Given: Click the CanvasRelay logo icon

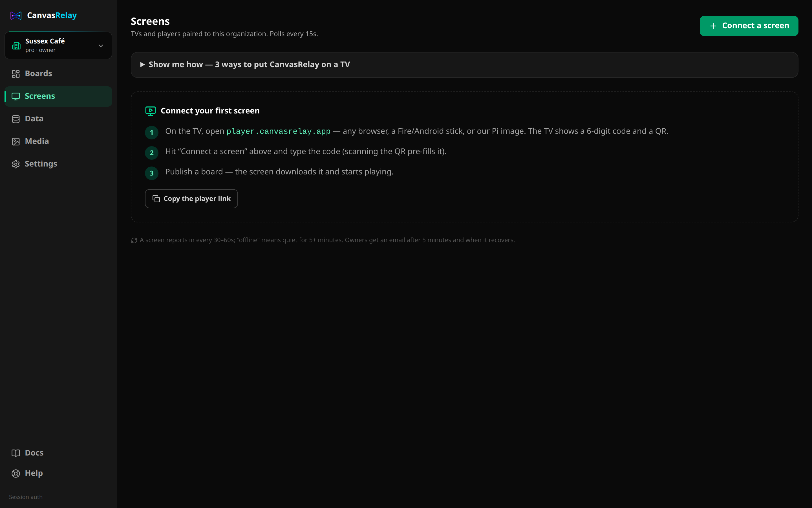Looking at the screenshot, I should [x=16, y=16].
